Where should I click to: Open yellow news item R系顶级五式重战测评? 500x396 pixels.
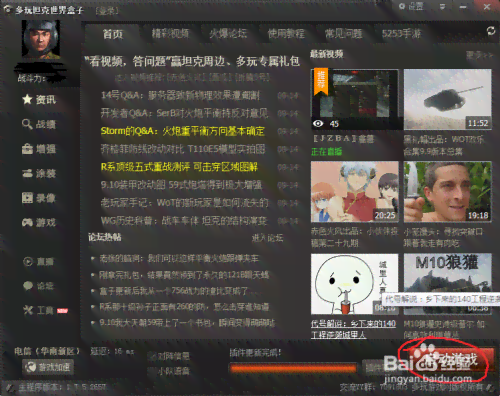point(179,167)
